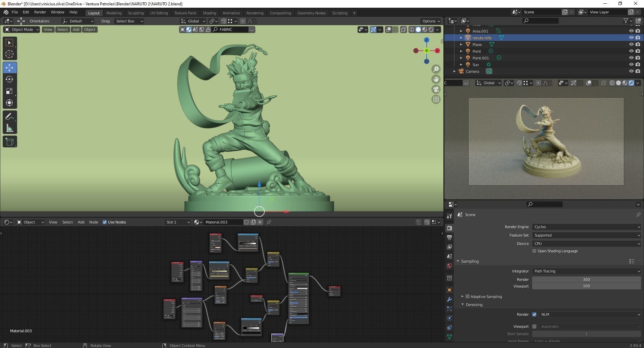Select the Measure tool

(9, 129)
